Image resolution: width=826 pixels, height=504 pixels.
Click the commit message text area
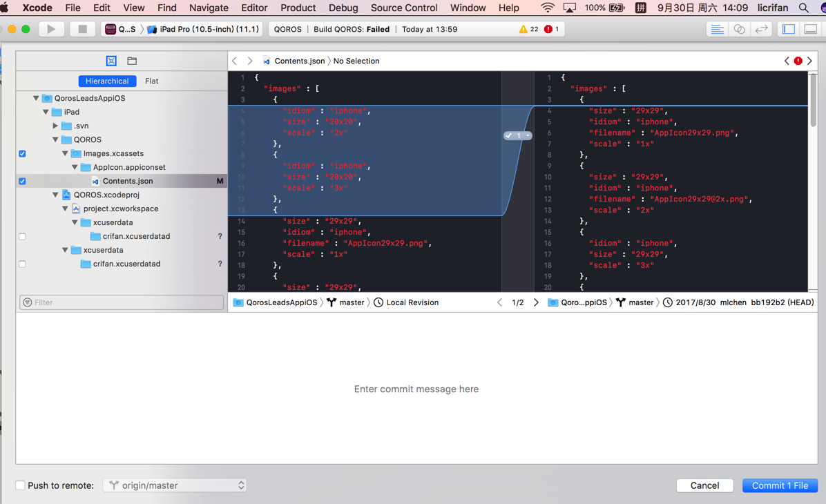pyautogui.click(x=416, y=389)
